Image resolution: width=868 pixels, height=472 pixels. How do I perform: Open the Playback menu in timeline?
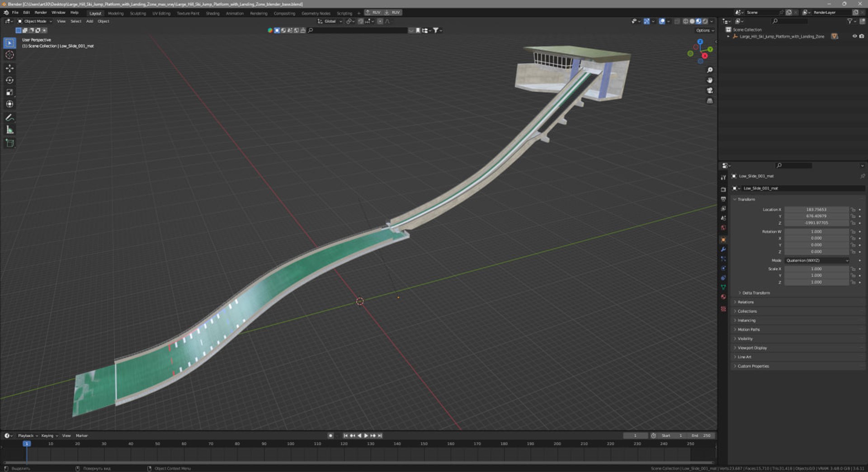[x=28, y=436]
